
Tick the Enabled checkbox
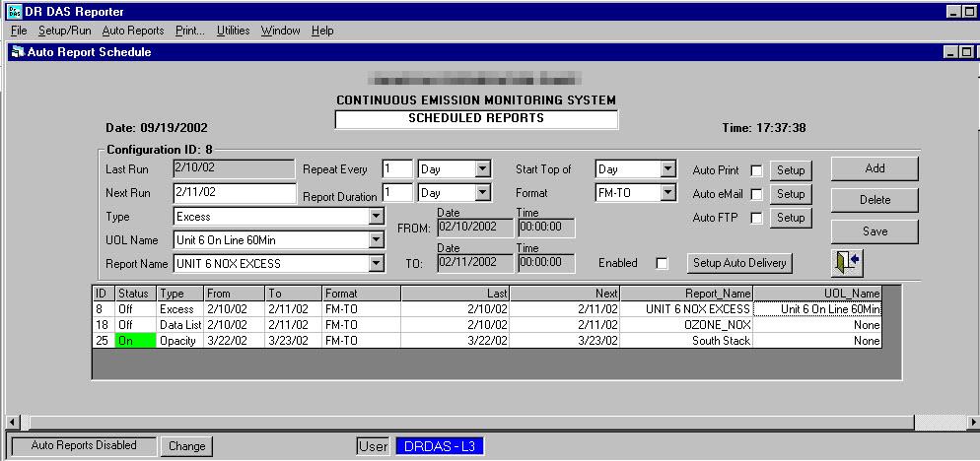point(663,263)
